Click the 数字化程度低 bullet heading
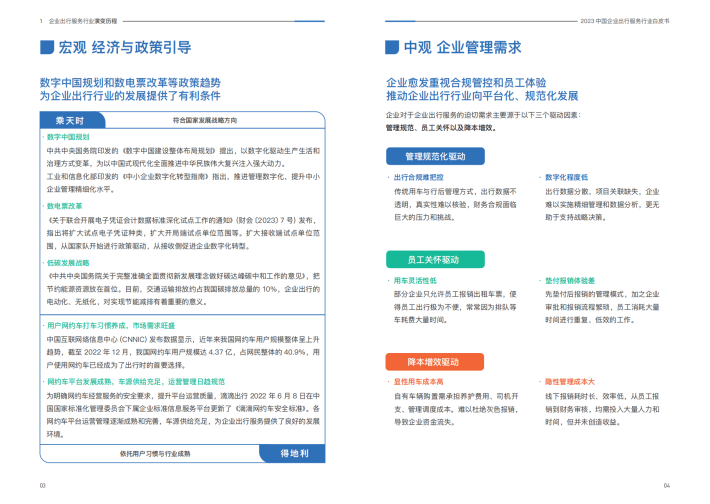The image size is (710, 504). (568, 177)
